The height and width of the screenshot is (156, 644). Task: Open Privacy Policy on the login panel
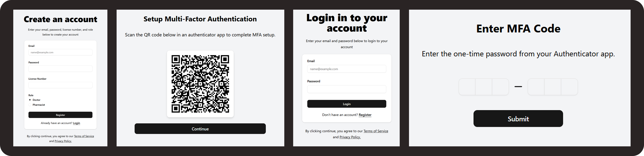[350, 137]
